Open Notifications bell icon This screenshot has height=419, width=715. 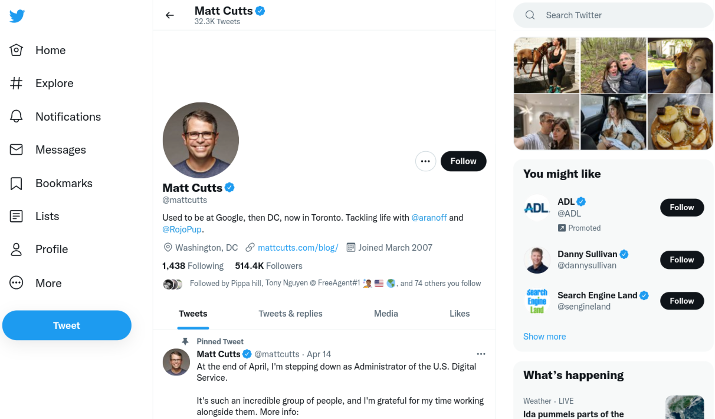pyautogui.click(x=16, y=117)
